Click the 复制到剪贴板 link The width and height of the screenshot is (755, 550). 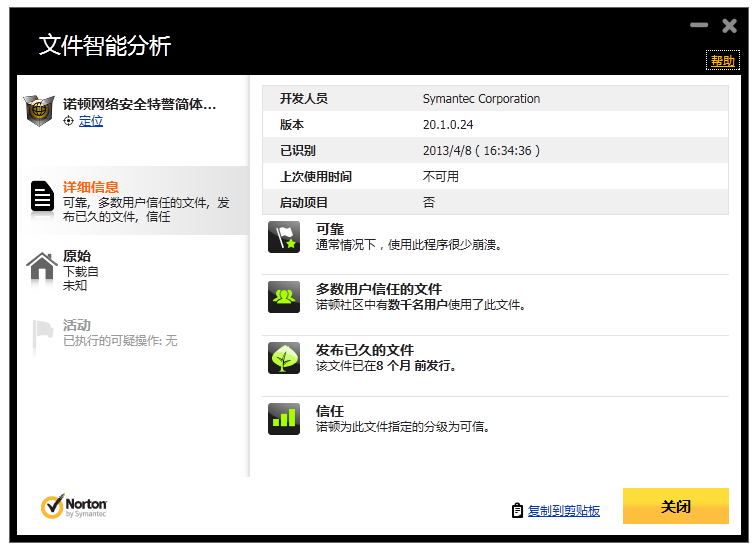point(564,510)
